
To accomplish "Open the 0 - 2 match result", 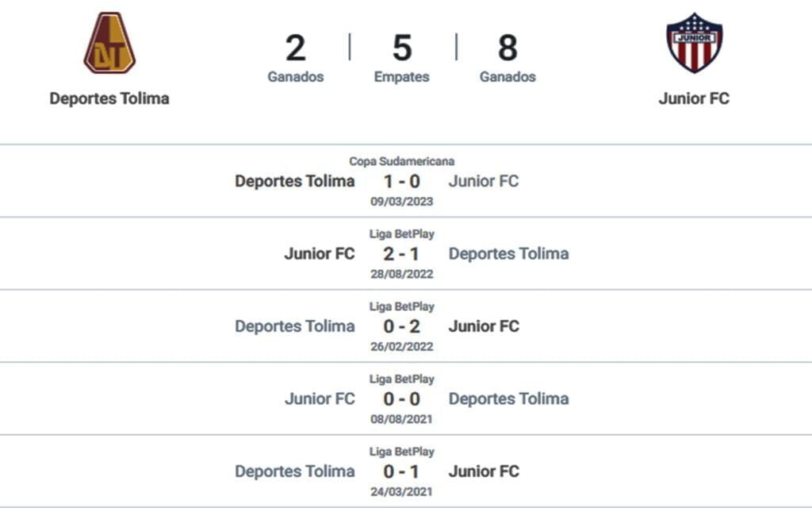I will click(402, 326).
